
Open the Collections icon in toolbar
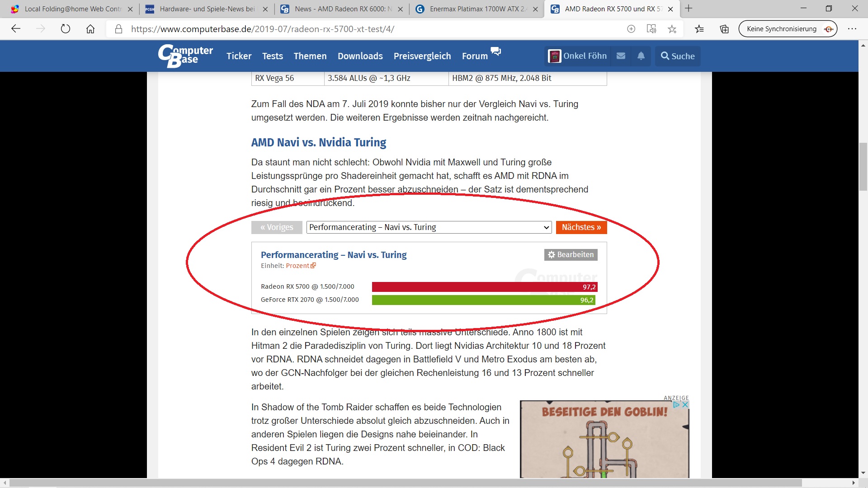coord(724,29)
